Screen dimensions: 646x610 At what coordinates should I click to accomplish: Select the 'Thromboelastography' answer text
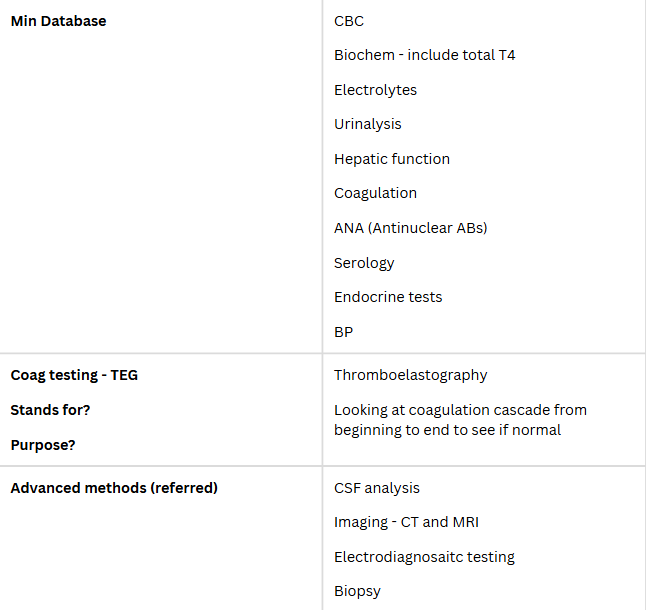410,375
